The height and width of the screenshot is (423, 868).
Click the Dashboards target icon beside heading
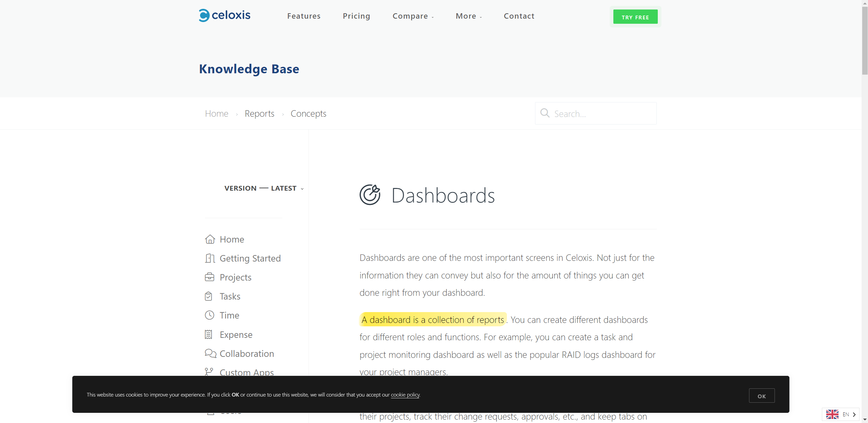[370, 195]
